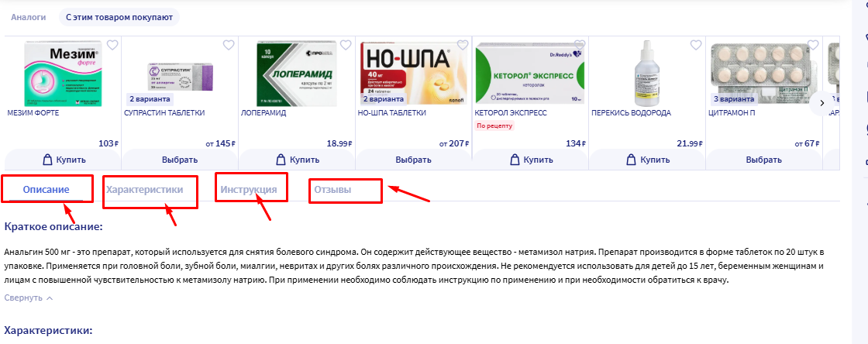Add Но-шпа таблетки to favorites
This screenshot has width=868, height=344.
point(463,46)
